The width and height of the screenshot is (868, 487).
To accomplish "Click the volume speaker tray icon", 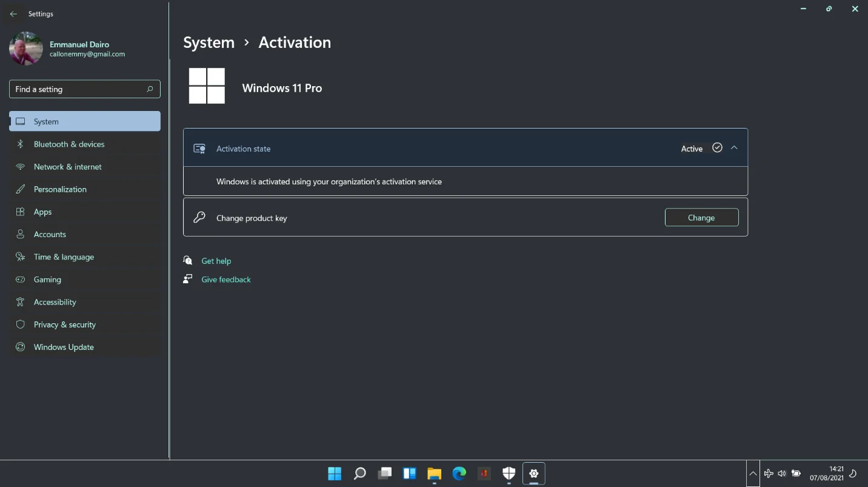I will [782, 474].
